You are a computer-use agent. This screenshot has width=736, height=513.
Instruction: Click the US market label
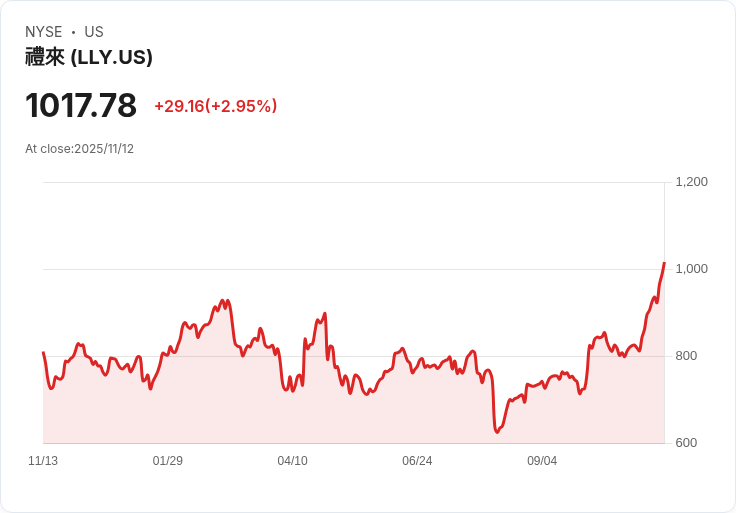(94, 32)
